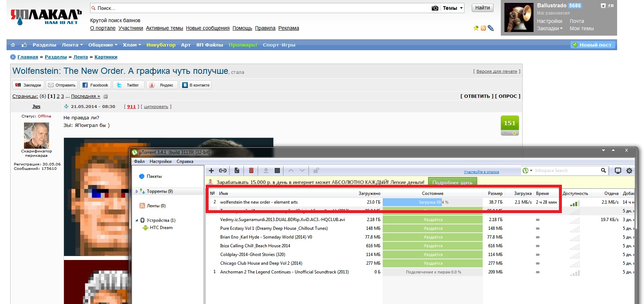Downvote the post with the minus button

(506, 133)
